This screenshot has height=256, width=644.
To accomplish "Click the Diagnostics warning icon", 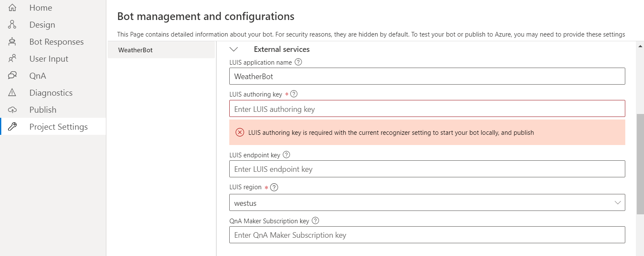I will pos(12,93).
